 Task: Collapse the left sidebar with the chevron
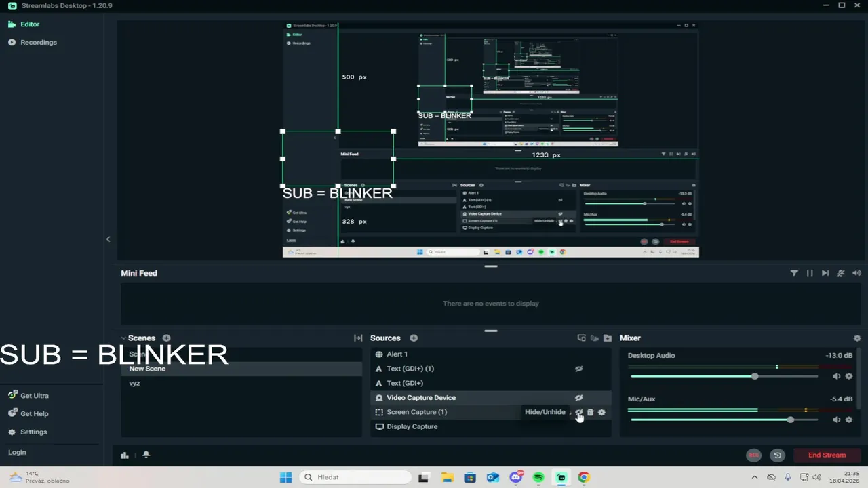[108, 239]
